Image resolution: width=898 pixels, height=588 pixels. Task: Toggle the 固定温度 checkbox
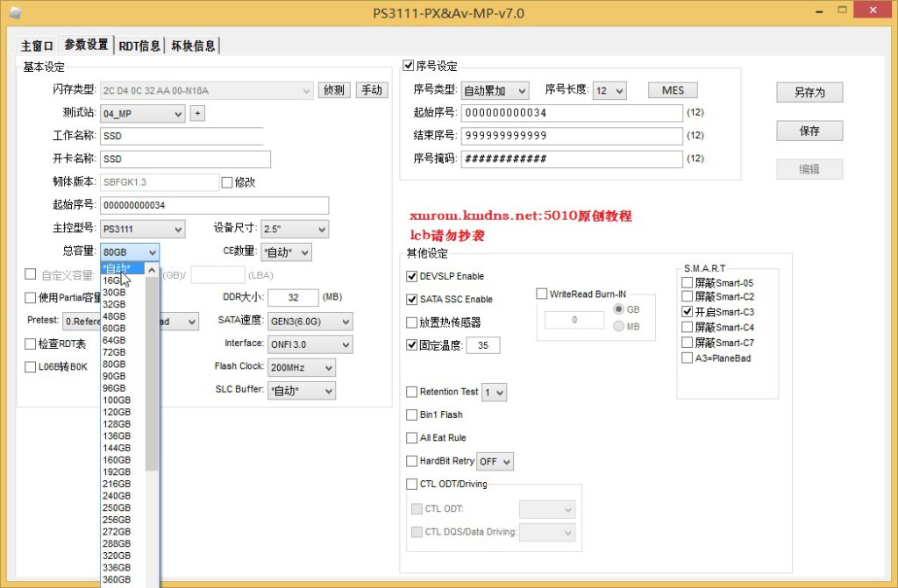(x=412, y=345)
